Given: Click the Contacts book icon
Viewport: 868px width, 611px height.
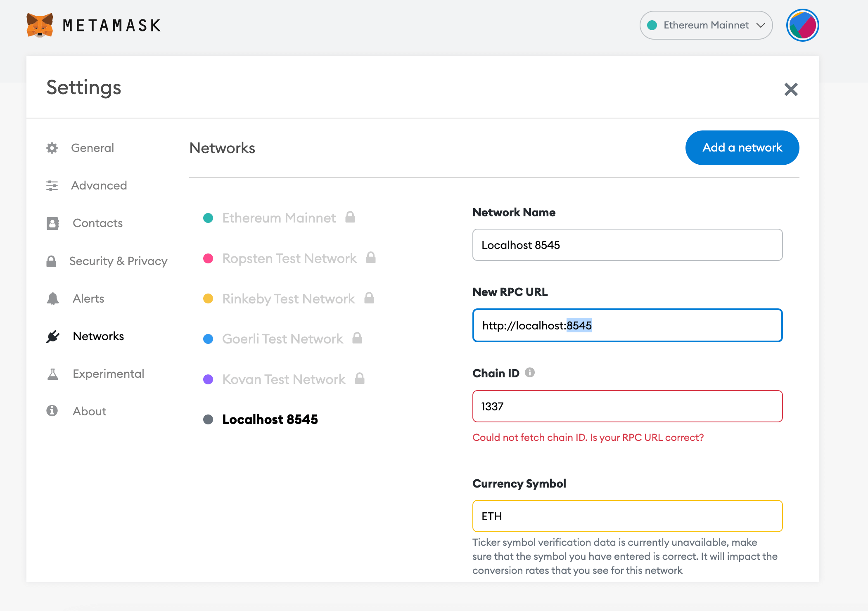Looking at the screenshot, I should point(53,223).
